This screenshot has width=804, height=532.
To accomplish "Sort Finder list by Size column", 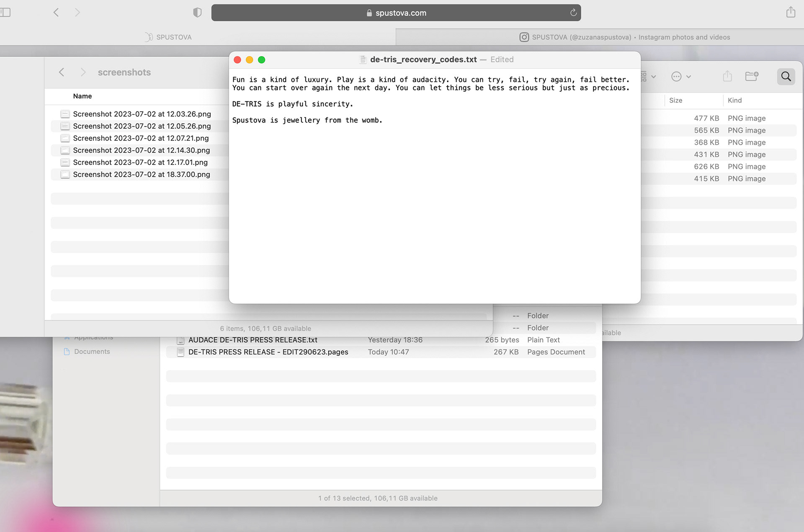I will pyautogui.click(x=675, y=100).
